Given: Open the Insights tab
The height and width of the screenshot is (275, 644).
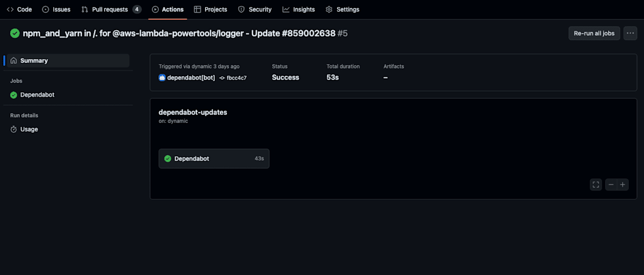Looking at the screenshot, I should pyautogui.click(x=299, y=9).
